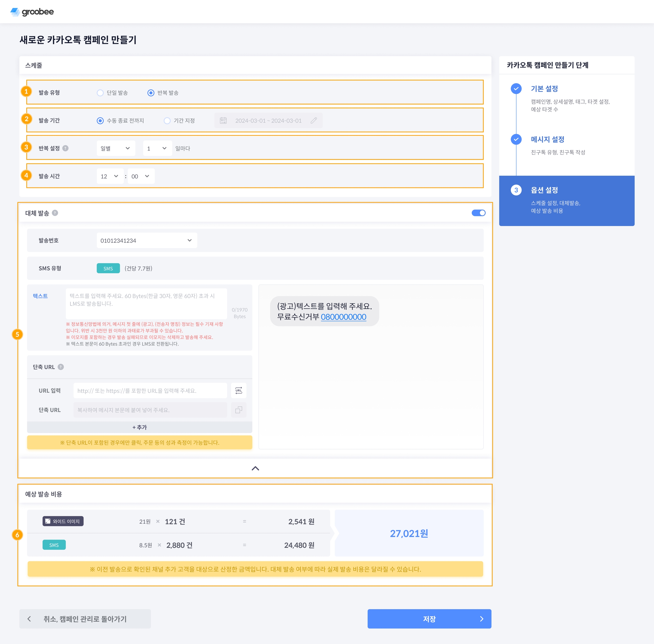
Task: Turn off the 대체 발송 toggle switch
Action: 478,213
